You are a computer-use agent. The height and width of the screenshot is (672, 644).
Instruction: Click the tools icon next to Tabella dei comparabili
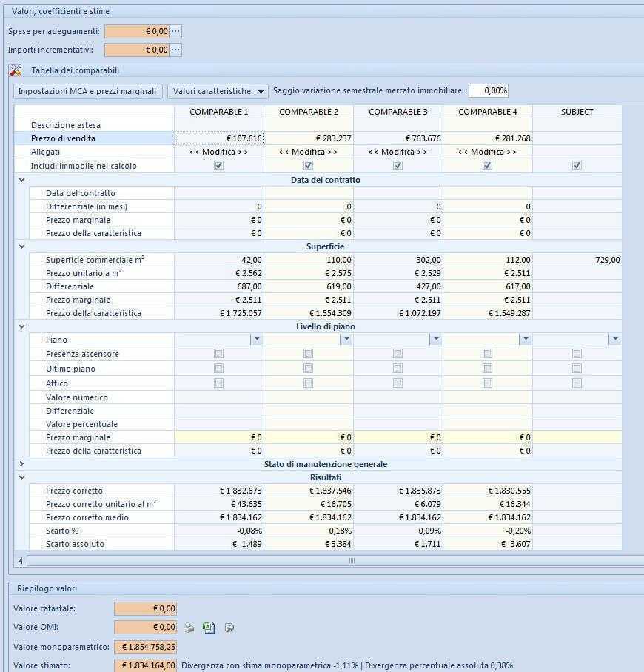(16, 70)
